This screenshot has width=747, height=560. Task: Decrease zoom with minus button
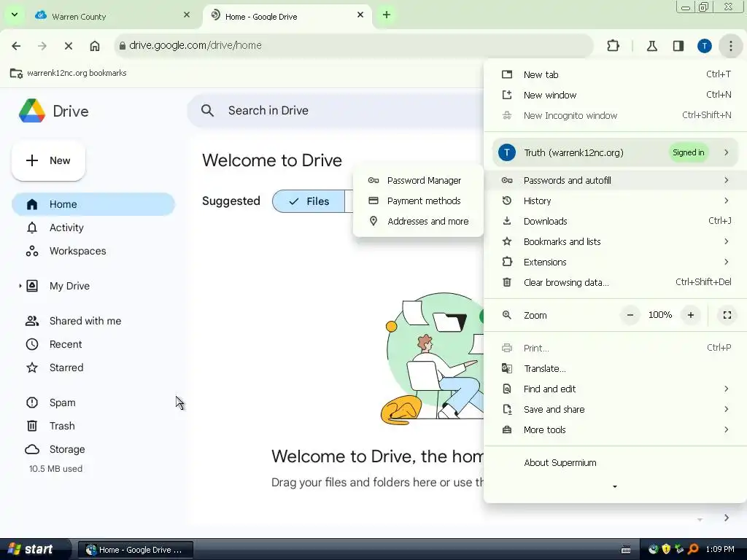(630, 315)
